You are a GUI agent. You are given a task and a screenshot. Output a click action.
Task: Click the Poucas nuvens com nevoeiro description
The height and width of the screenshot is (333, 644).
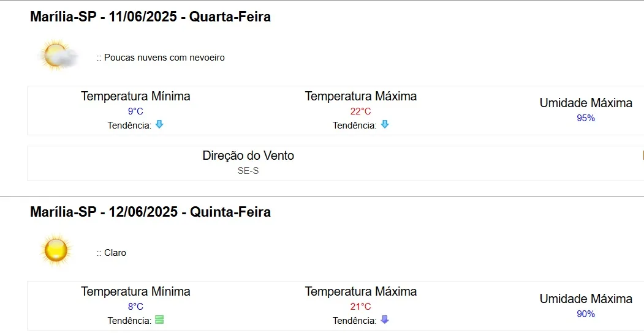[x=161, y=58]
